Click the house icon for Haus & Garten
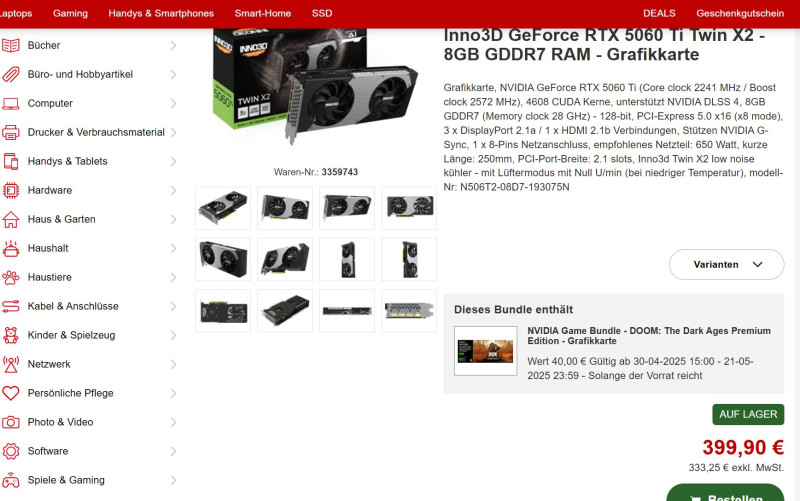Screen dimensions: 800x501 click(x=11, y=219)
